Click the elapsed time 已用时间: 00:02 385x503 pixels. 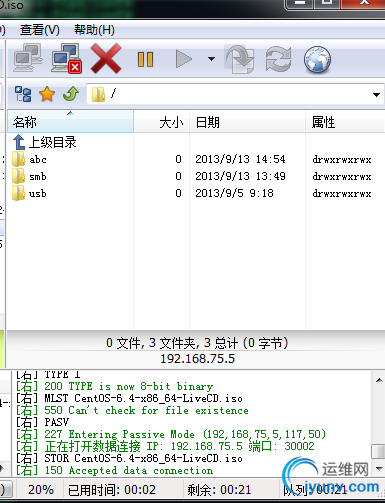(x=112, y=490)
